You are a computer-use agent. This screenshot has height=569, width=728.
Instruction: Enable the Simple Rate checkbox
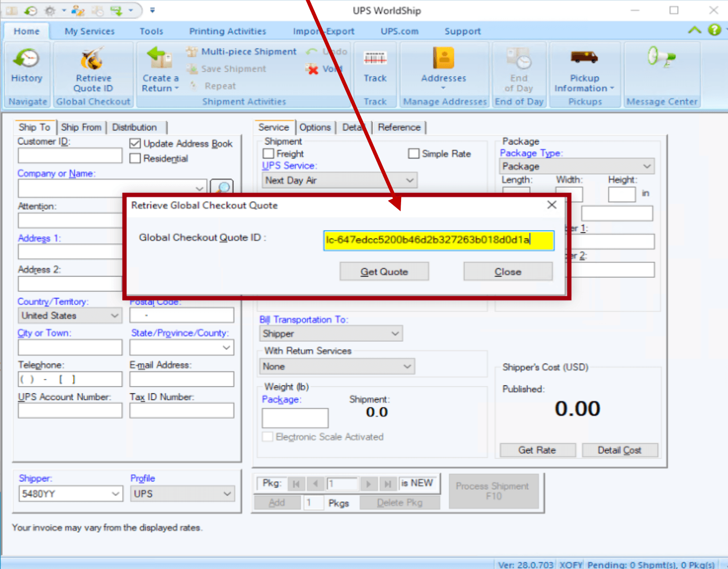[414, 154]
